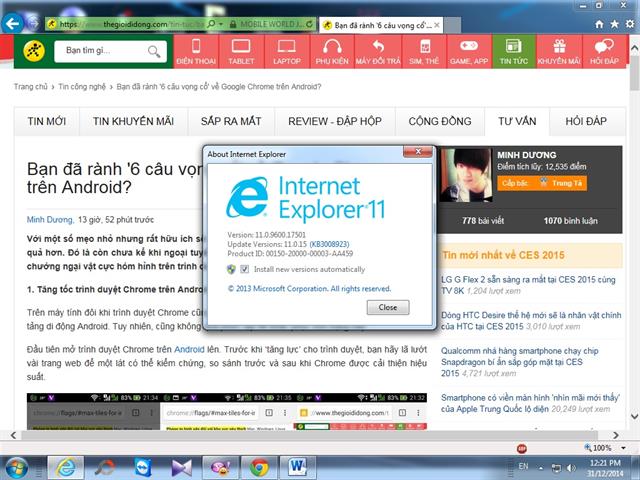Open the SIM, THẺ category

point(424,51)
